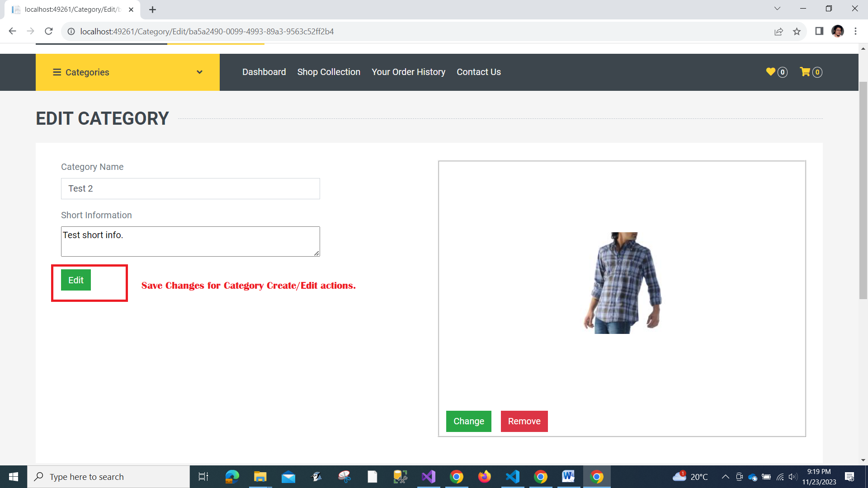Click the shirt category image thumbnail
868x488 pixels.
pyautogui.click(x=623, y=283)
